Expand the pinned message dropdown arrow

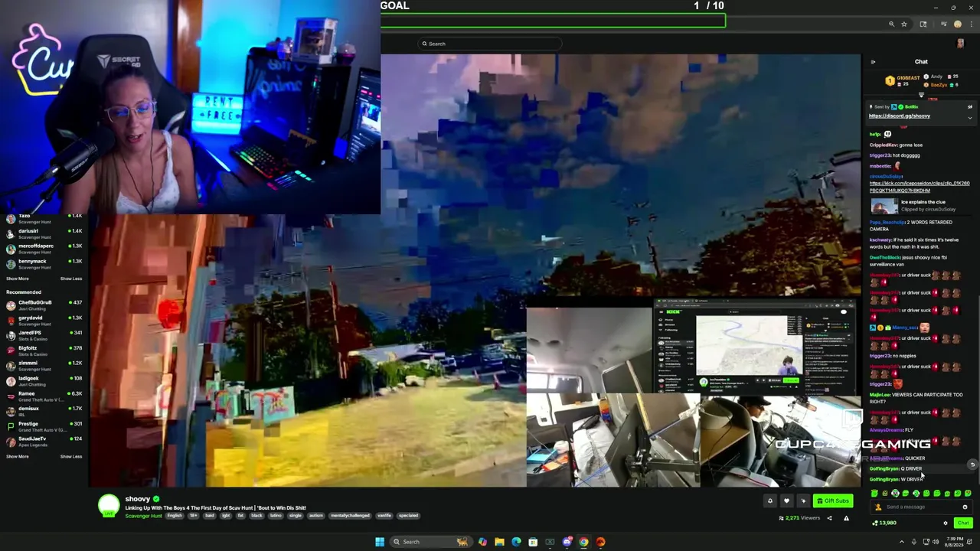click(x=969, y=118)
